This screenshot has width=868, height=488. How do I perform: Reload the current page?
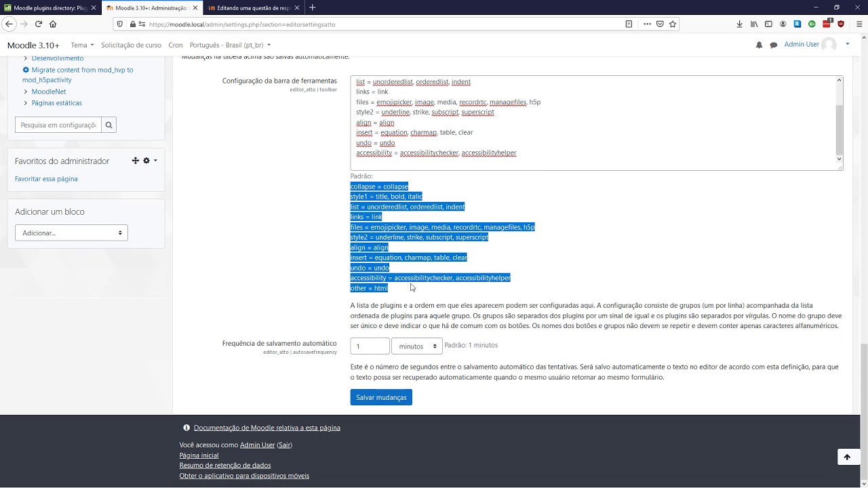pos(39,24)
